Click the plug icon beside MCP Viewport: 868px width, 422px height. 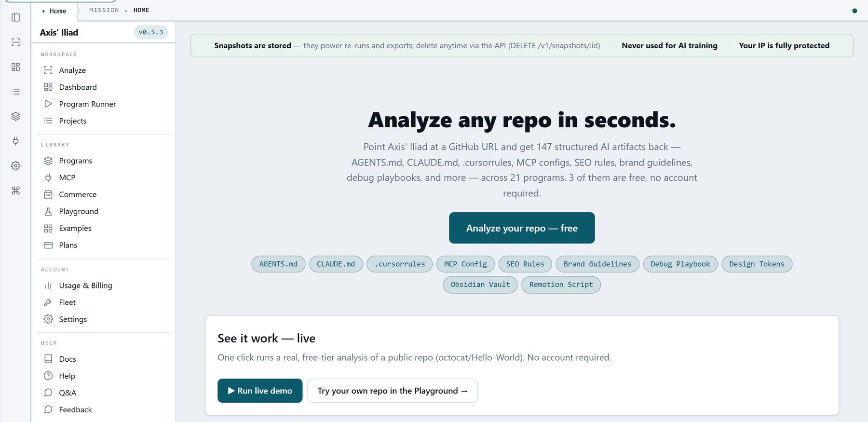coord(48,177)
